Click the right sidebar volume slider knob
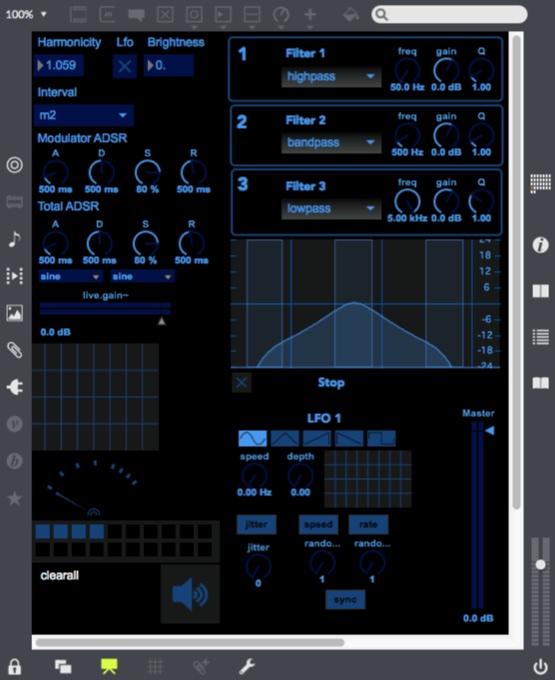Screen dimensions: 555x680 pyautogui.click(x=540, y=564)
